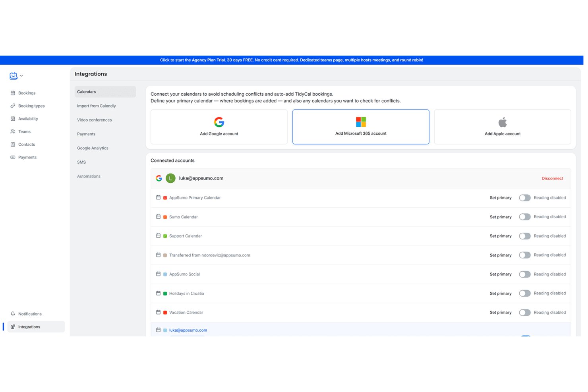Click the Google logo on Add Google account
The width and height of the screenshot is (588, 392).
(x=219, y=122)
